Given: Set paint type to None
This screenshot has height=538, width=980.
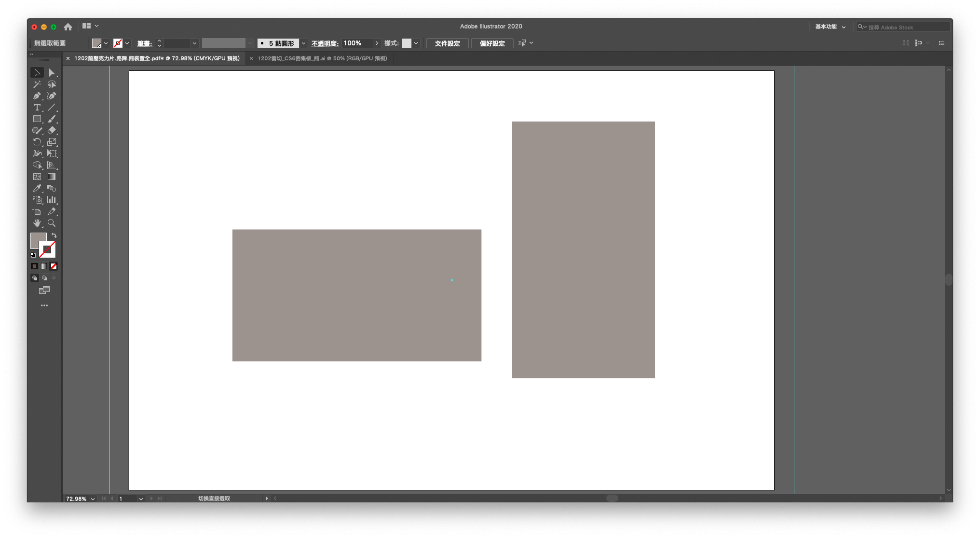Looking at the screenshot, I should (54, 266).
